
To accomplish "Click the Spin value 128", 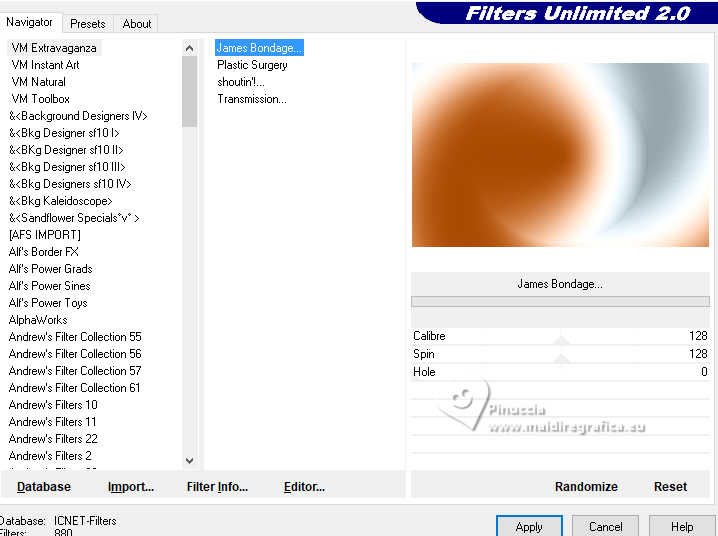I will 698,354.
